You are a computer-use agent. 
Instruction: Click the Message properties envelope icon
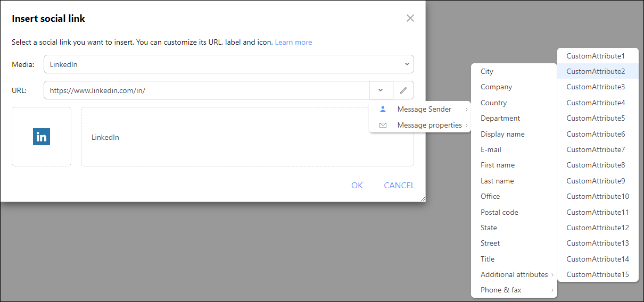click(383, 125)
